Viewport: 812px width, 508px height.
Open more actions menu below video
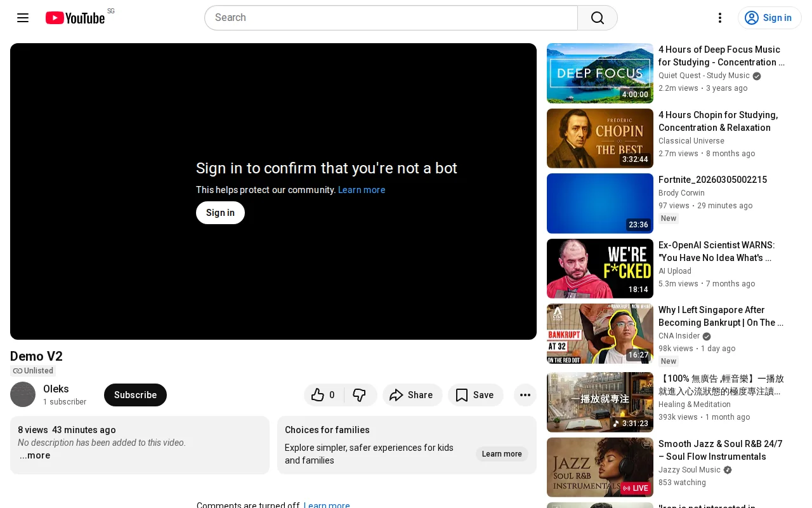(525, 395)
